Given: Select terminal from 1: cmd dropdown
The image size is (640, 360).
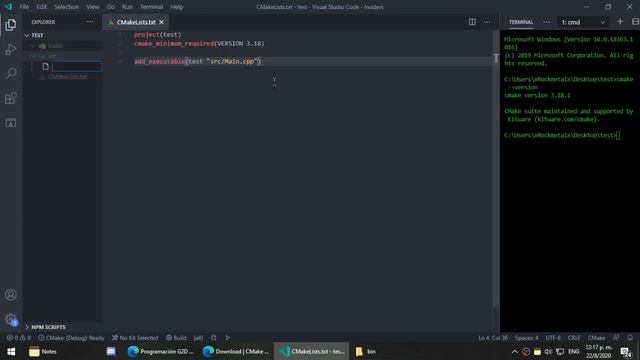Looking at the screenshot, I should pos(583,22).
